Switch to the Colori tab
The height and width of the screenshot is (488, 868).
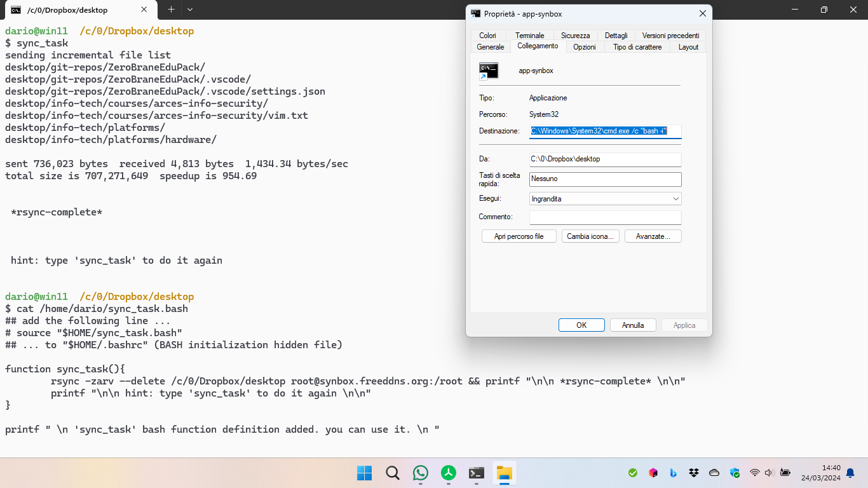point(488,36)
